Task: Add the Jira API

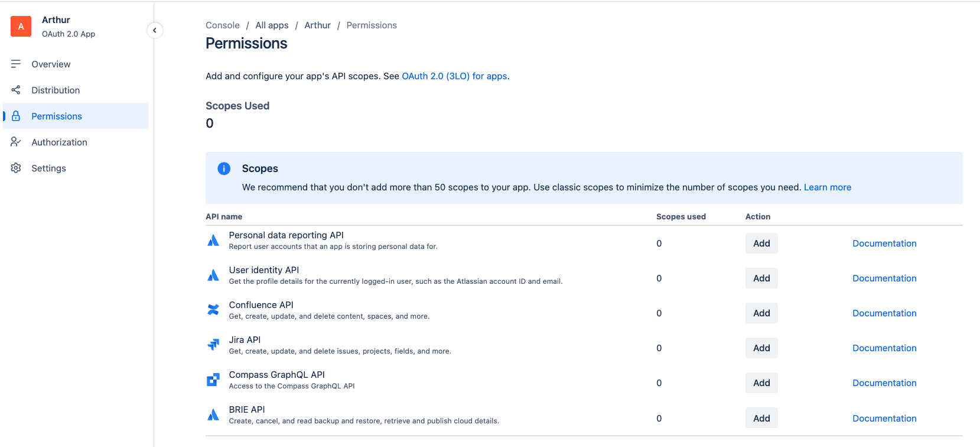Action: (761, 348)
